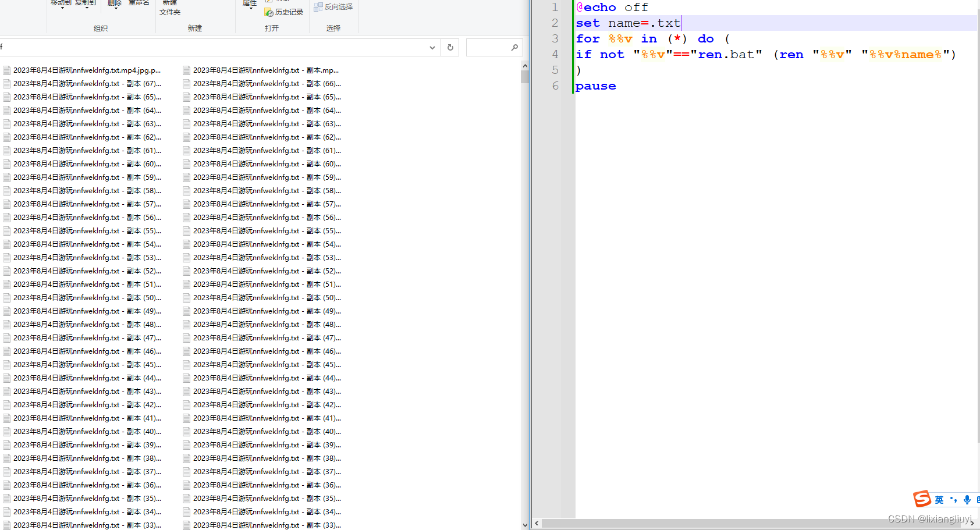The width and height of the screenshot is (980, 530).
Task: Click file icon of left column 副本 (45) file
Action: point(7,365)
